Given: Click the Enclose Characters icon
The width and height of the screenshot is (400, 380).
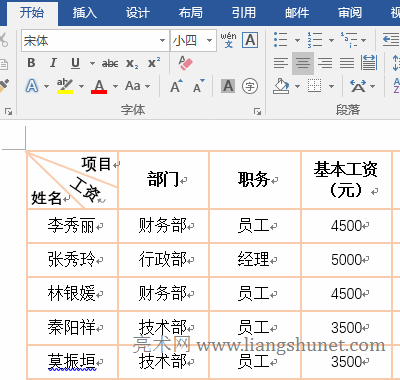Looking at the screenshot, I should (x=250, y=87).
